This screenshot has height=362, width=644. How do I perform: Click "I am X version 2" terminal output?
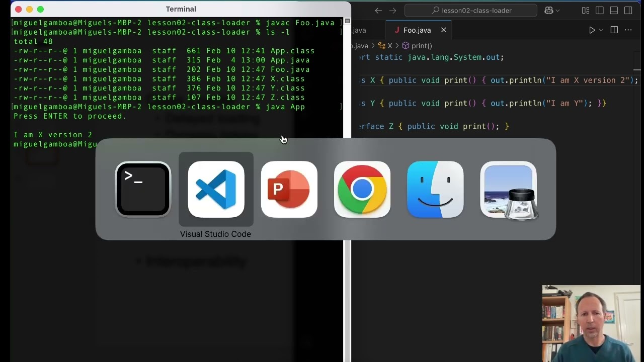(x=53, y=135)
